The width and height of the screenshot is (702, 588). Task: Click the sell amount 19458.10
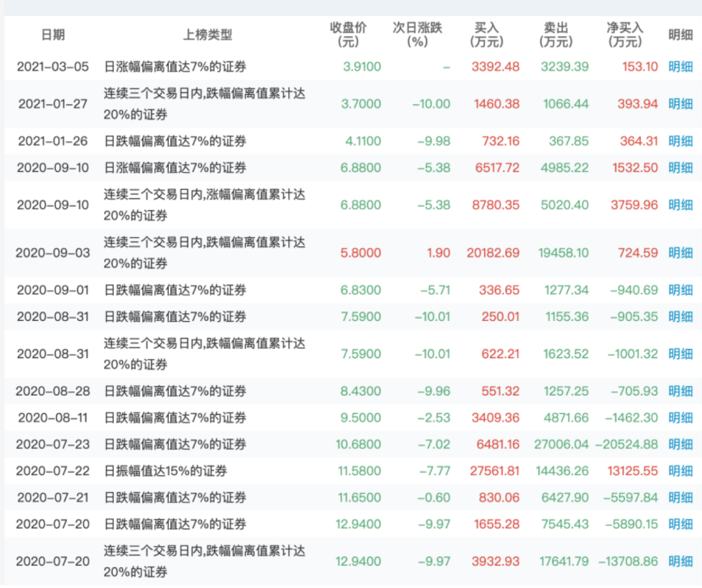coord(563,253)
